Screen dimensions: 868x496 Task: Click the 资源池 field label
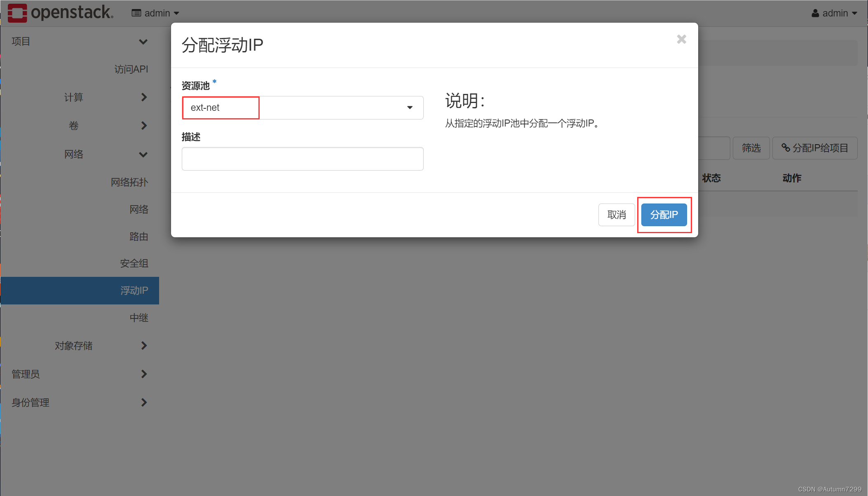196,86
